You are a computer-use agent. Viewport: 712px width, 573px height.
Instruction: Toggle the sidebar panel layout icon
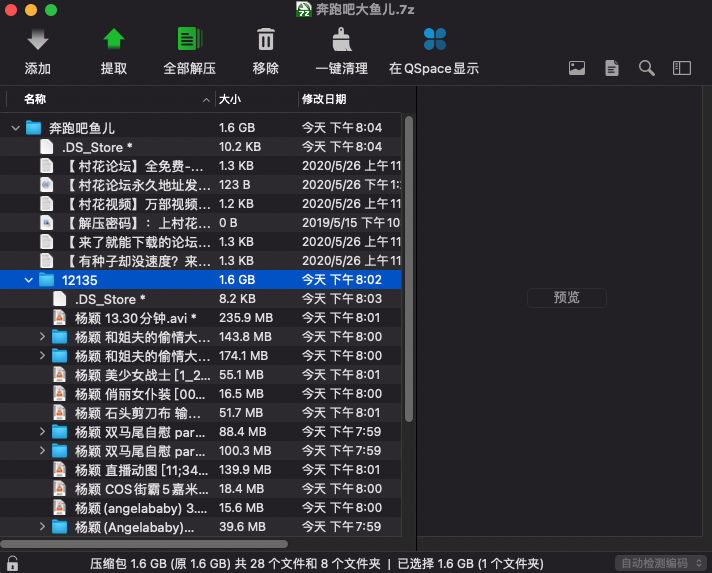682,68
